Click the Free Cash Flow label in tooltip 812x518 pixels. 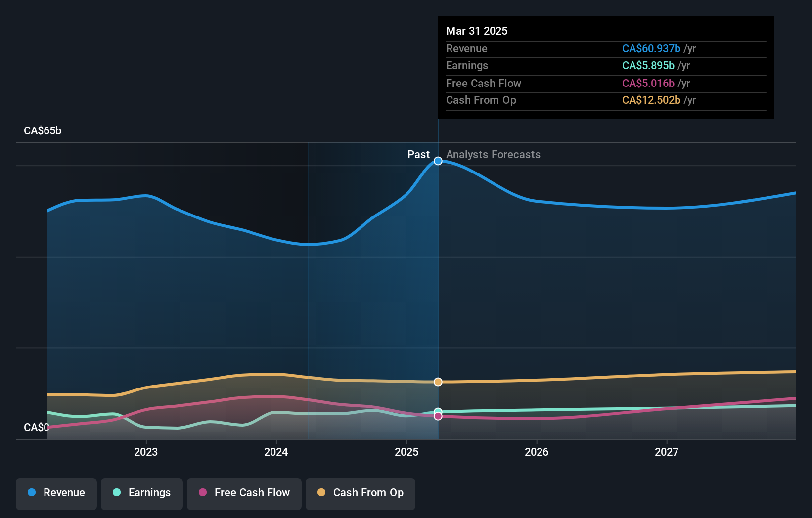(x=484, y=83)
